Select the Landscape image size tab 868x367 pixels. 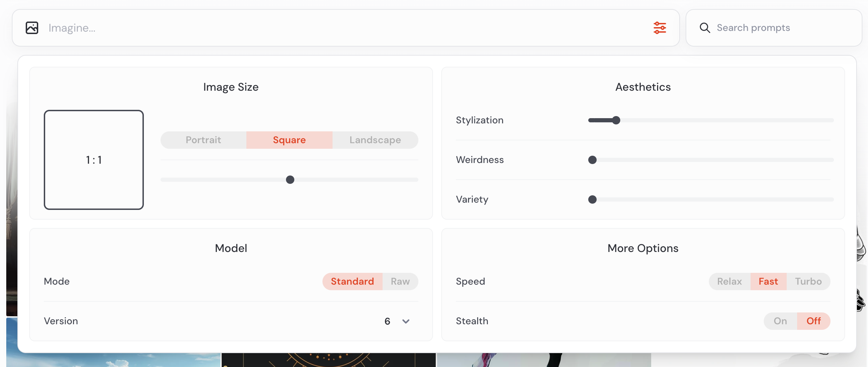click(375, 140)
